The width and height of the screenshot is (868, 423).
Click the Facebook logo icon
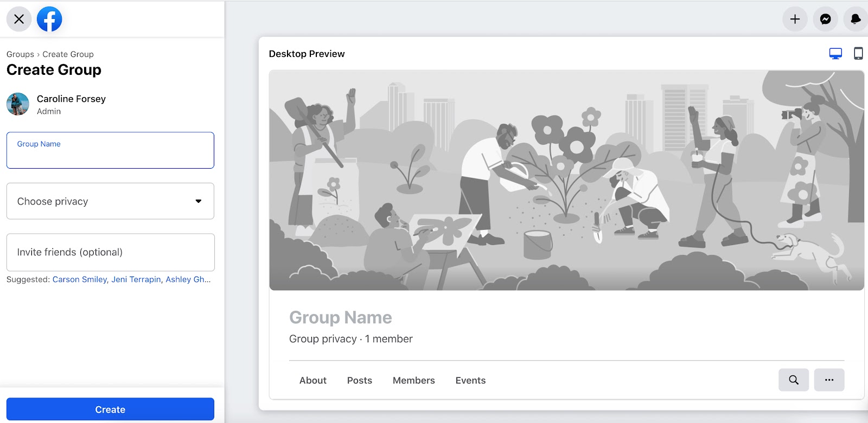pos(49,19)
